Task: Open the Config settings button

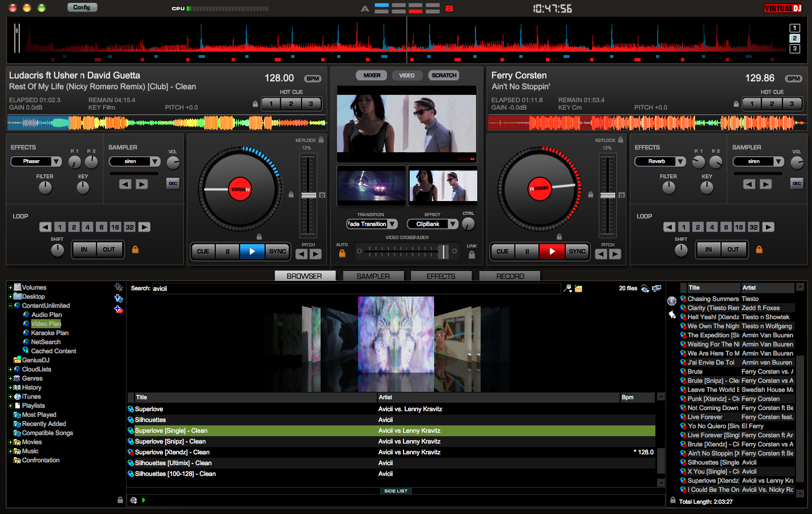Action: coord(82,7)
